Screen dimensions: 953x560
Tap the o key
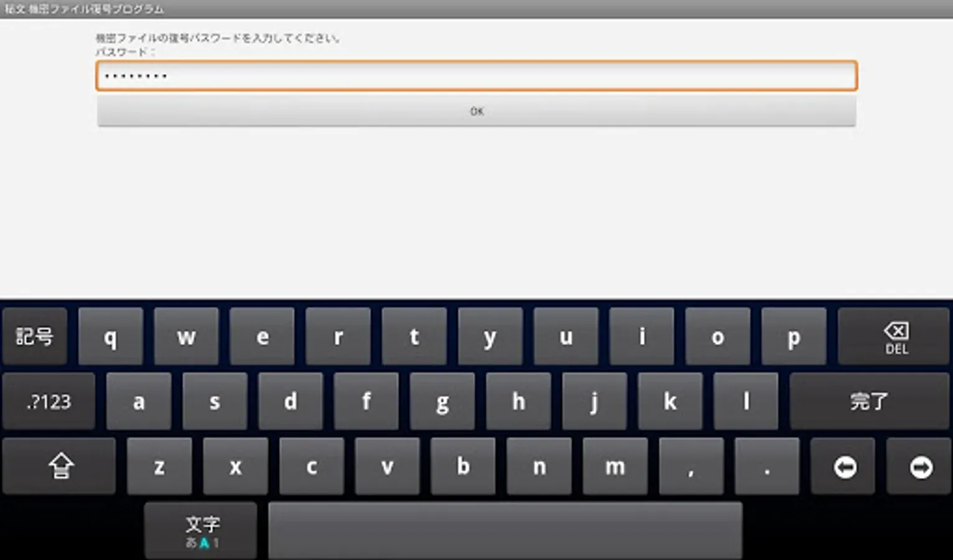(718, 337)
